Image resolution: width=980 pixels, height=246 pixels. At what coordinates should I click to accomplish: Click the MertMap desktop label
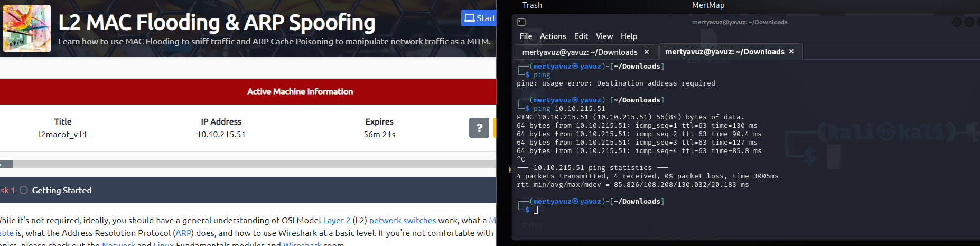708,5
